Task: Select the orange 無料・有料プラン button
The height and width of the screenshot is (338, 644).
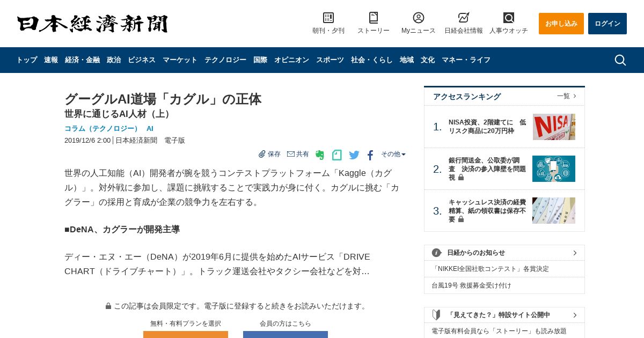Action: coord(186,334)
